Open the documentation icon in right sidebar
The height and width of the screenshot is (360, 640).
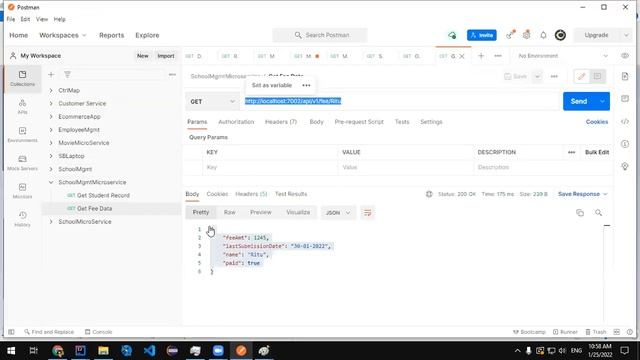pos(625,76)
